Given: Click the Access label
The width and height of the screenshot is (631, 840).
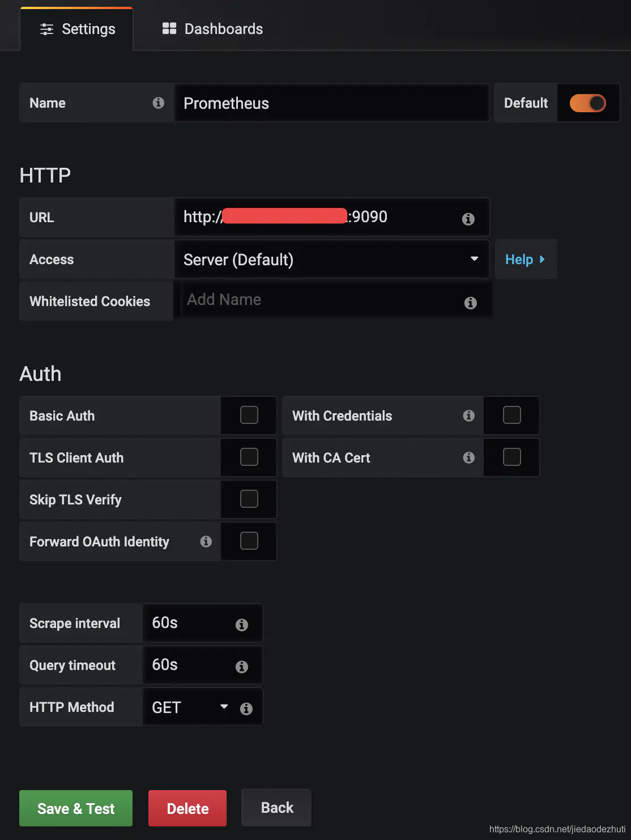Looking at the screenshot, I should coord(52,259).
